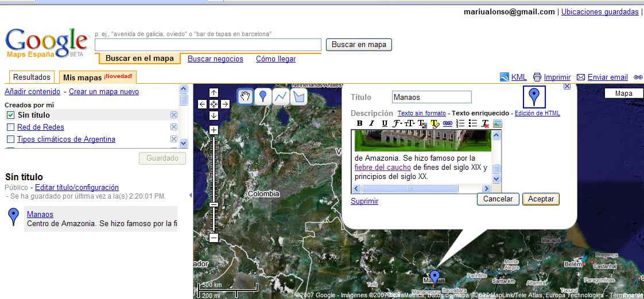Switch to the Resultados tab
Image resolution: width=644 pixels, height=299 pixels.
coord(32,77)
